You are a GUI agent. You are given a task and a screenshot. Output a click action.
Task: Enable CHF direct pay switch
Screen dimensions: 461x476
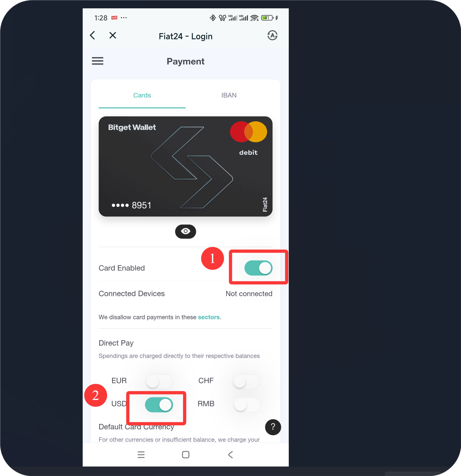click(246, 382)
